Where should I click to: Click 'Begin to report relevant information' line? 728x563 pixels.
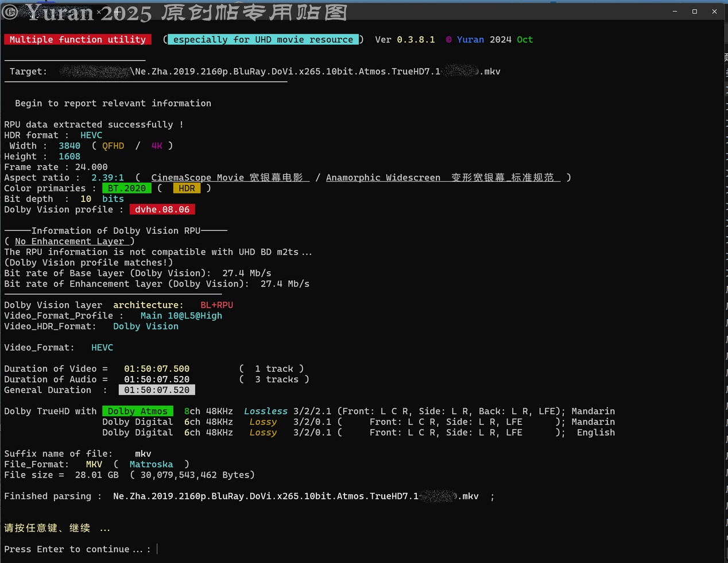[113, 103]
